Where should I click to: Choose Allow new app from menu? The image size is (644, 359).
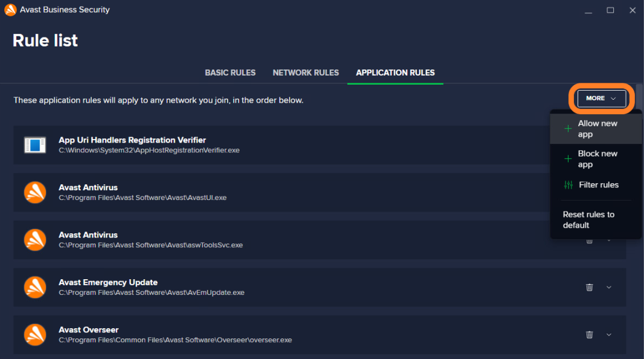tap(596, 129)
